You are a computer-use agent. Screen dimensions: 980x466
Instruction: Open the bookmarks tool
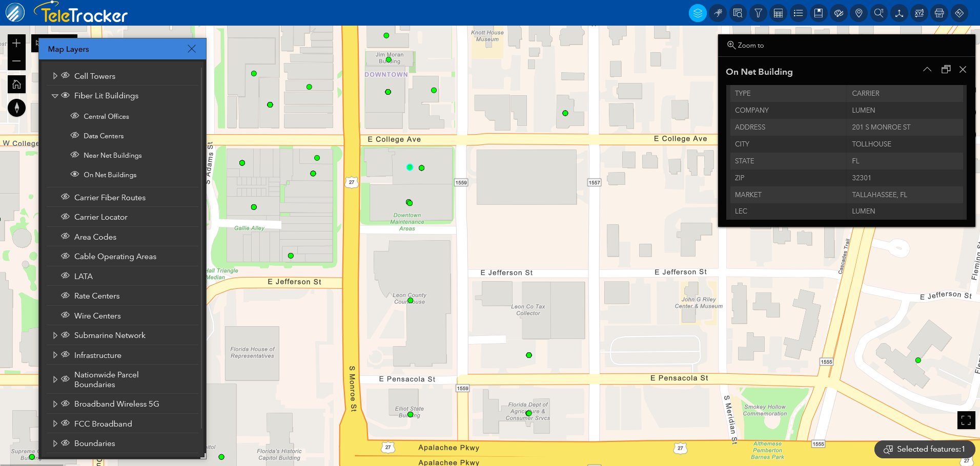[x=818, y=13]
